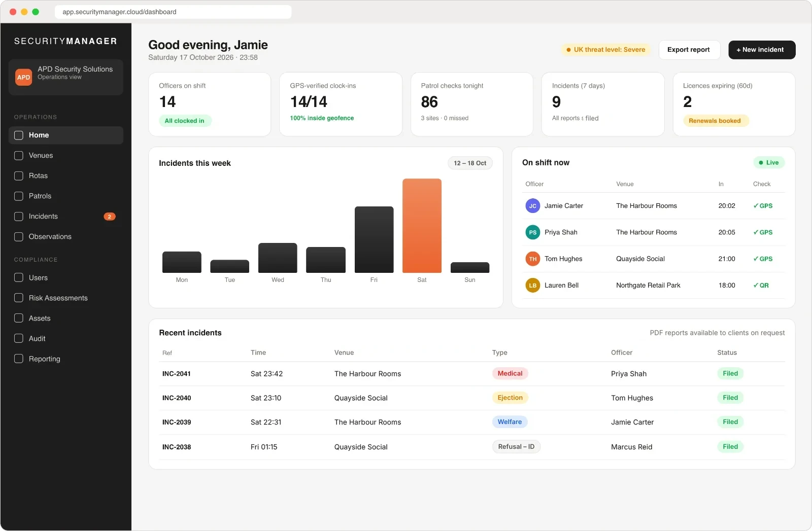The height and width of the screenshot is (531, 812).
Task: Open the Home menu item
Action: [x=66, y=135]
